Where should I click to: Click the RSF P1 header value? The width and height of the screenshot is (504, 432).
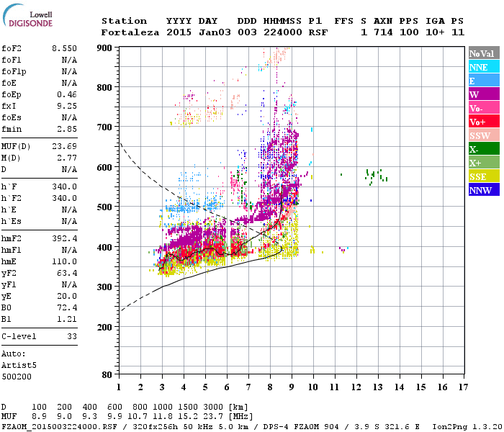(x=318, y=32)
